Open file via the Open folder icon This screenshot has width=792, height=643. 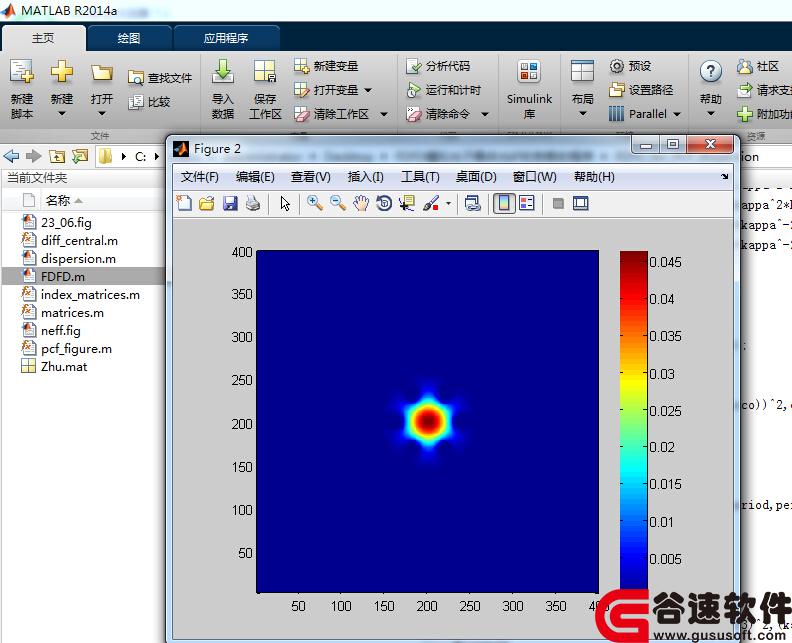(x=102, y=73)
